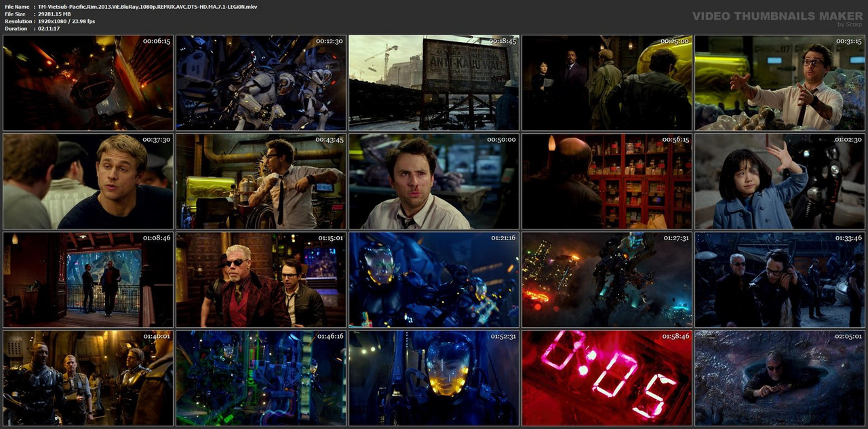Screen dimensions: 868x429
Task: Select the little girl thumbnail at 01:02:30
Action: pyautogui.click(x=780, y=181)
